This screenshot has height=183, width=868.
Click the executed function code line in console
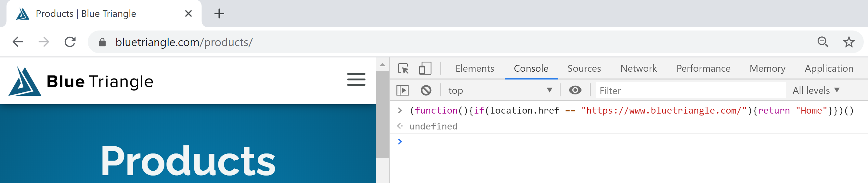point(631,111)
